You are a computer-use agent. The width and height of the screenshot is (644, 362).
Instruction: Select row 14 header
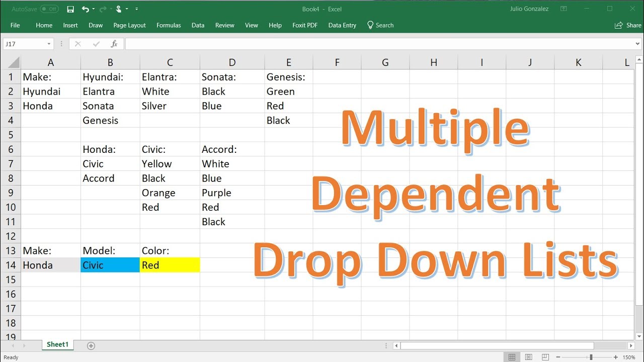pyautogui.click(x=11, y=265)
